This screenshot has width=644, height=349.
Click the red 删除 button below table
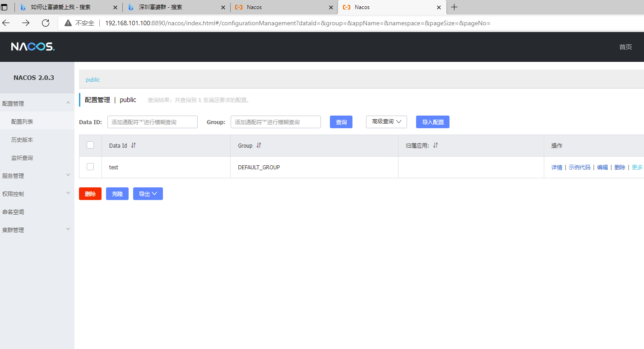pos(90,194)
